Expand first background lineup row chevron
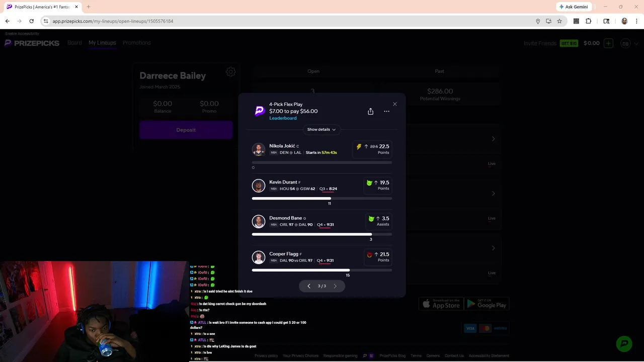 tap(493, 139)
